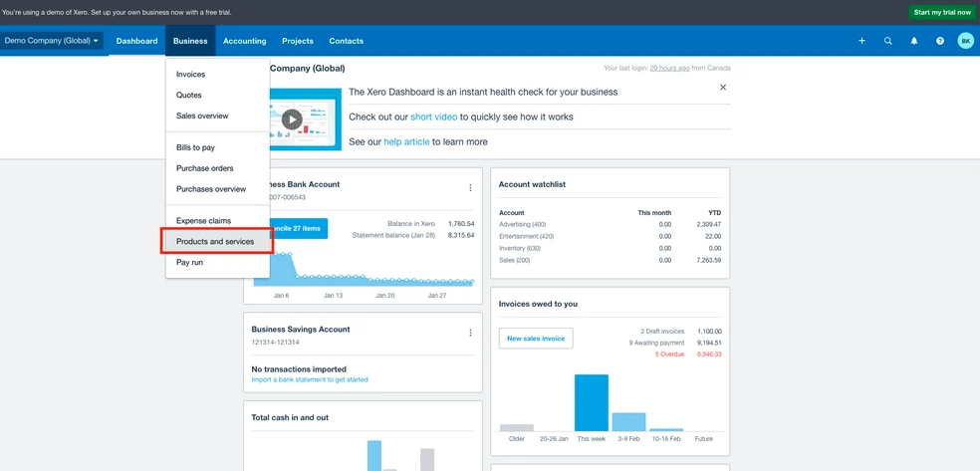Go to the Dashboard tab

pyautogui.click(x=136, y=41)
